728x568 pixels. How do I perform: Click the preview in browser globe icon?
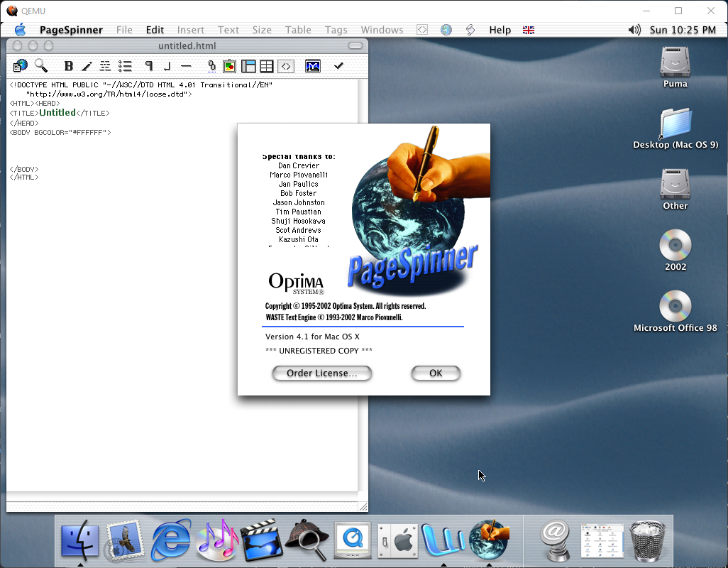click(x=21, y=66)
